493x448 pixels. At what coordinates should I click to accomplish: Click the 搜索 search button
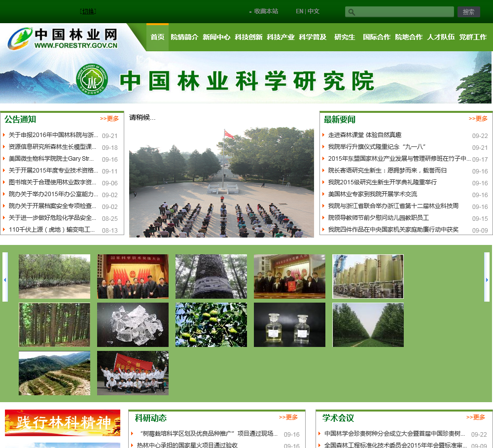pos(468,12)
